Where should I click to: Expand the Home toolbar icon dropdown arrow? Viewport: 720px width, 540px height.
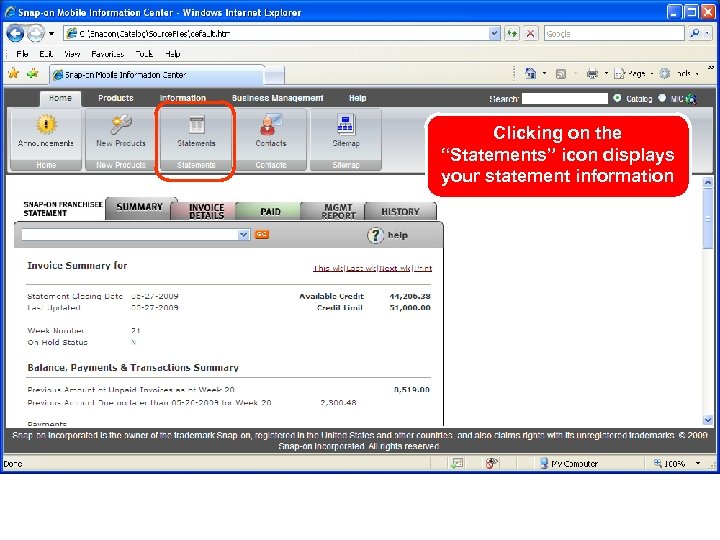pos(544,73)
